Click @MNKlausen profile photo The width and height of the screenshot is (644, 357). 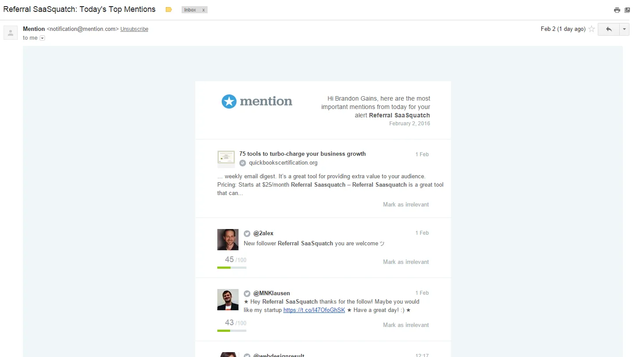tap(228, 300)
